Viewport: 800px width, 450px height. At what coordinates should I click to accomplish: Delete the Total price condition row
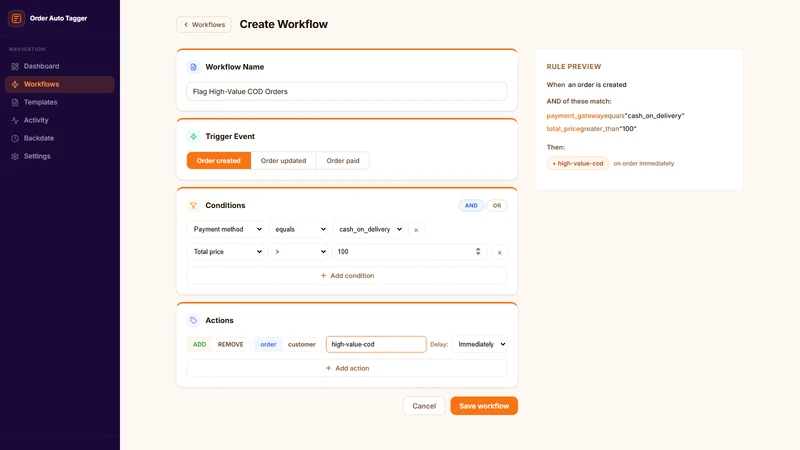pyautogui.click(x=499, y=253)
